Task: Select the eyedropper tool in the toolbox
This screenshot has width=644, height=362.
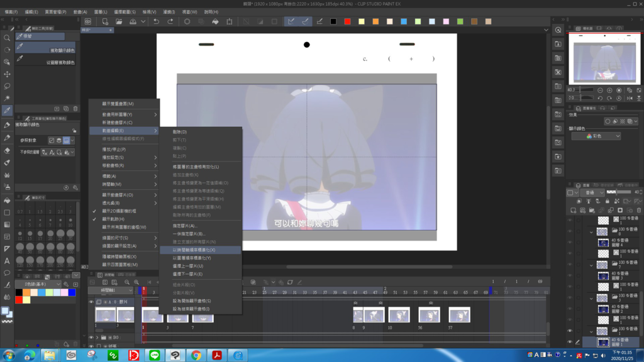Action: (7, 110)
